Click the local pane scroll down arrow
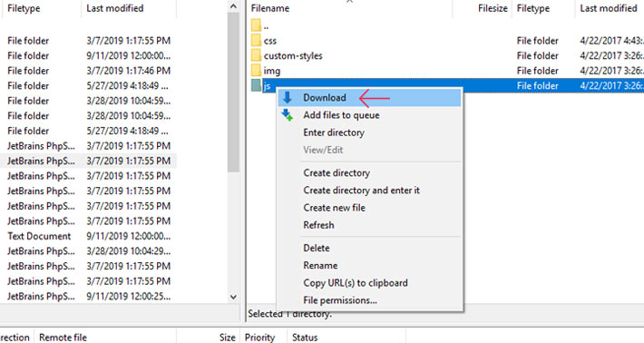This screenshot has width=644, height=343. point(233,297)
